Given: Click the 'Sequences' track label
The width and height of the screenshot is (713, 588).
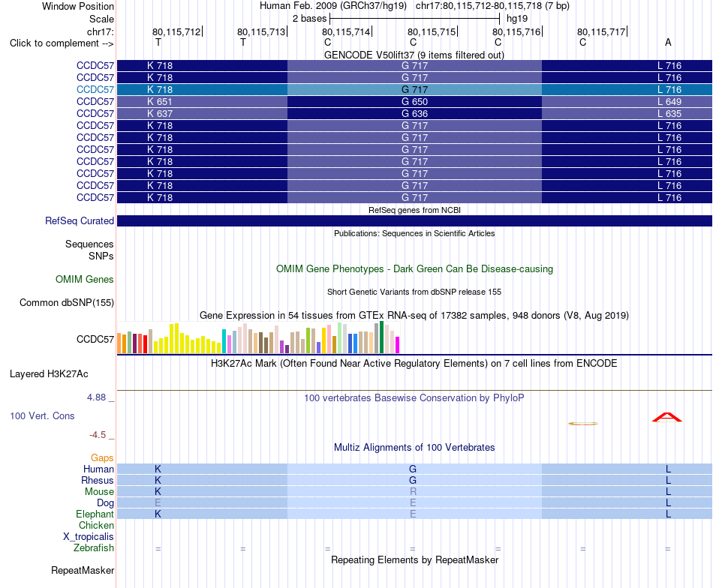Looking at the screenshot, I should tap(89, 244).
